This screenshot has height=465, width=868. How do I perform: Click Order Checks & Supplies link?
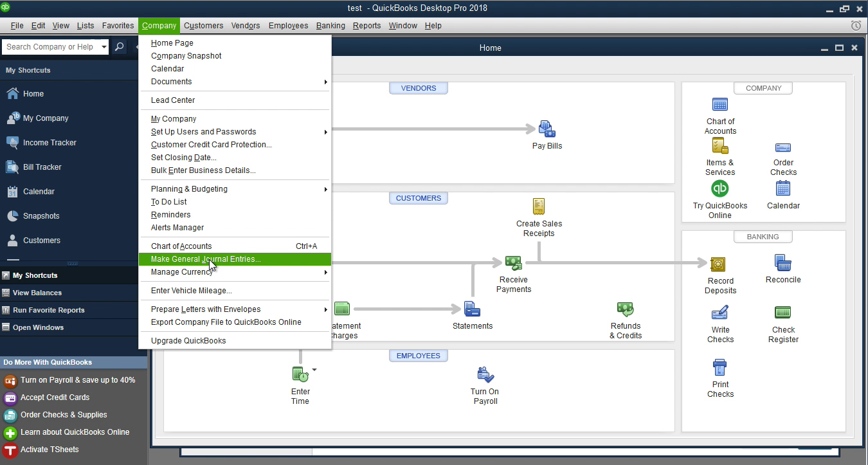click(x=64, y=415)
